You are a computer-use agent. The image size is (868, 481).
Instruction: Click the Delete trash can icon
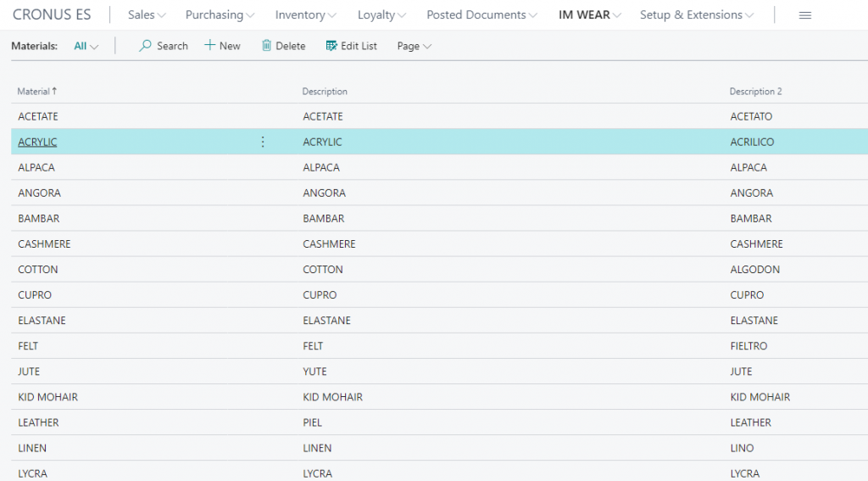click(266, 46)
